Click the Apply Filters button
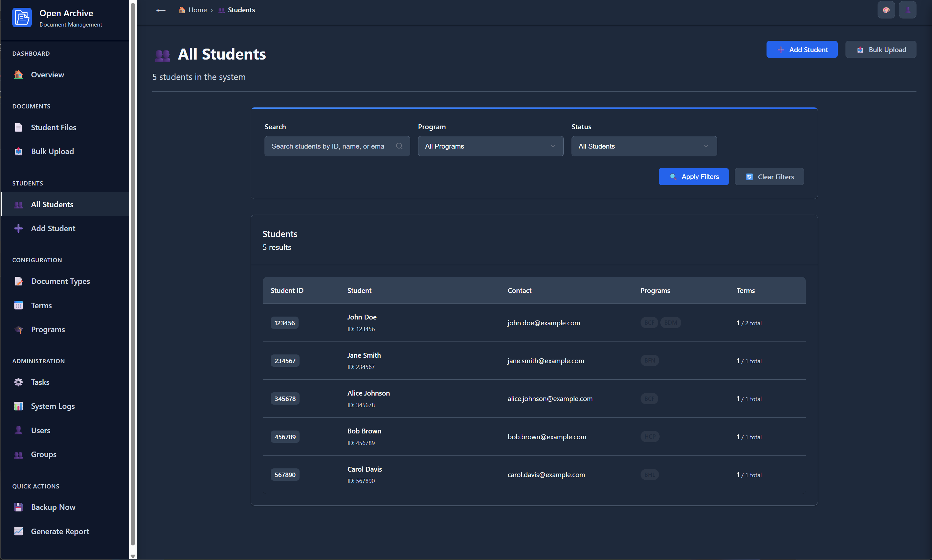The height and width of the screenshot is (560, 932). click(x=693, y=177)
